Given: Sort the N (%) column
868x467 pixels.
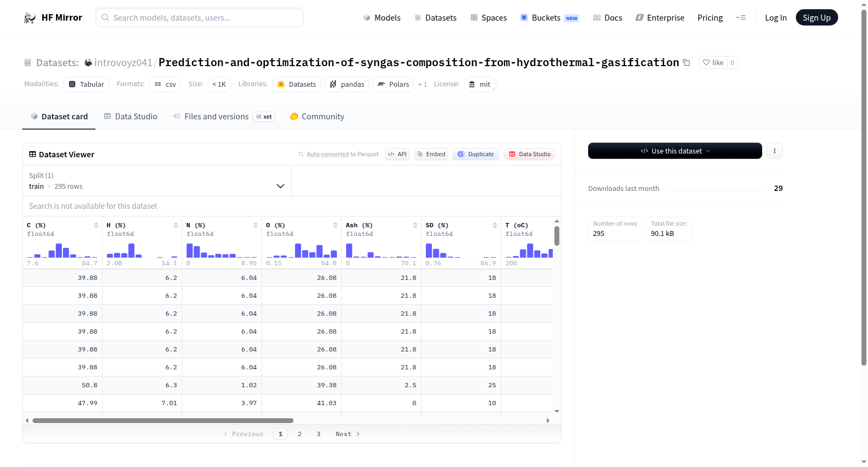Looking at the screenshot, I should pyautogui.click(x=256, y=225).
